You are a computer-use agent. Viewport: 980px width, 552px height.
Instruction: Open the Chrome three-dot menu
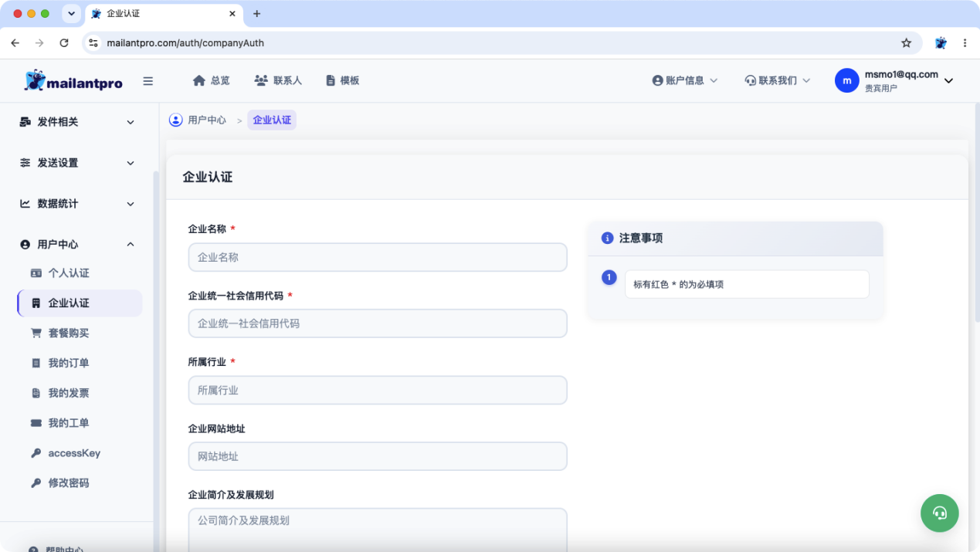(x=965, y=43)
